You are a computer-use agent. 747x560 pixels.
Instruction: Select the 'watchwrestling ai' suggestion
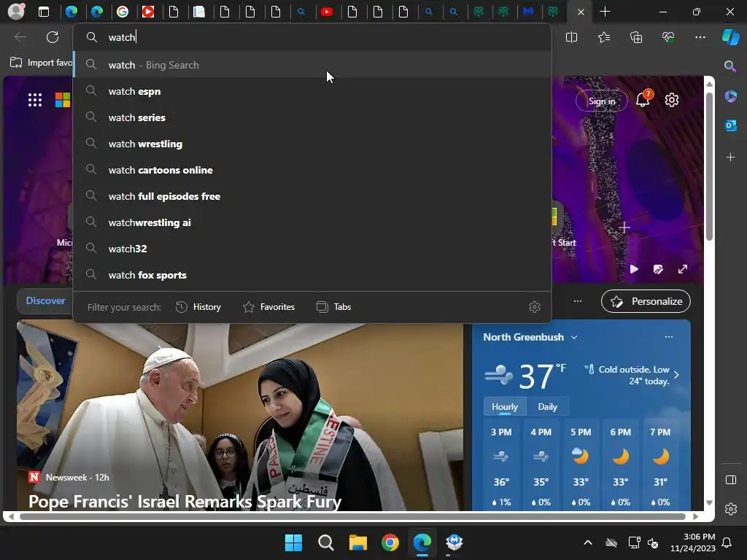pyautogui.click(x=312, y=222)
